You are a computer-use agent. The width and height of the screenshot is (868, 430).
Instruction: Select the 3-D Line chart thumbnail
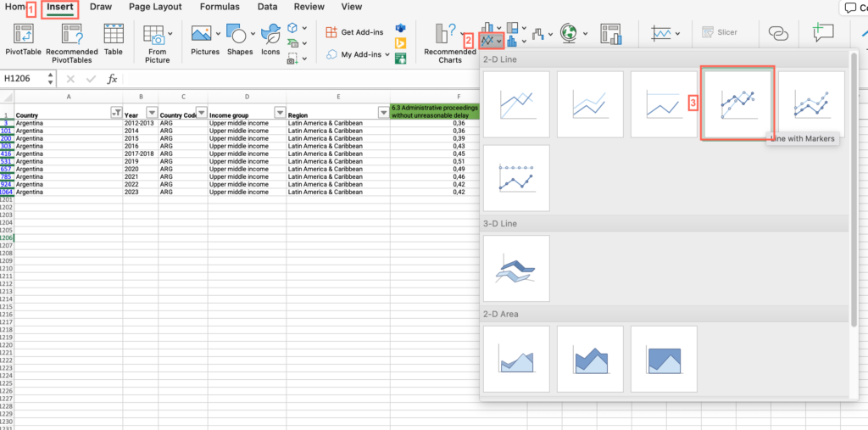pos(516,268)
